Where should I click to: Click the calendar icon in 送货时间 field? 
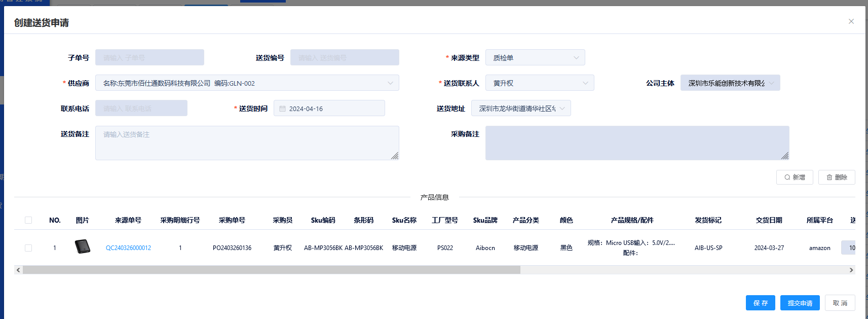point(282,109)
